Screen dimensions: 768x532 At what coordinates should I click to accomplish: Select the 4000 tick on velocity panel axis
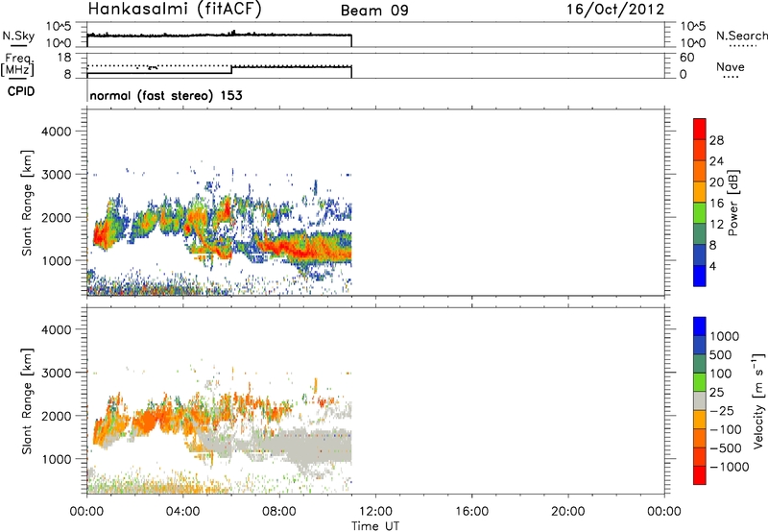[x=56, y=329]
